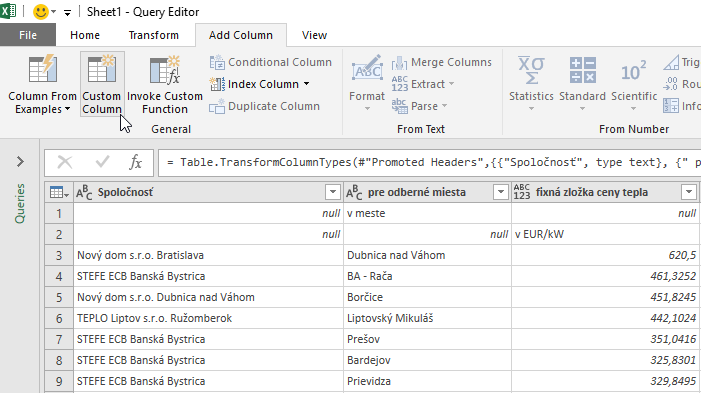Select the Add Column tab
Image resolution: width=701 pixels, height=393 pixels.
pyautogui.click(x=241, y=35)
